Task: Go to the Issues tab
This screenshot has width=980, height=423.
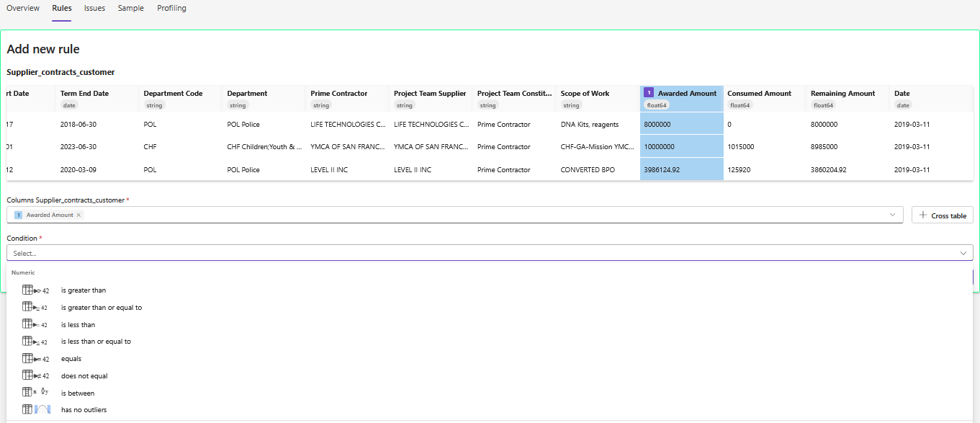Action: pyautogui.click(x=94, y=9)
